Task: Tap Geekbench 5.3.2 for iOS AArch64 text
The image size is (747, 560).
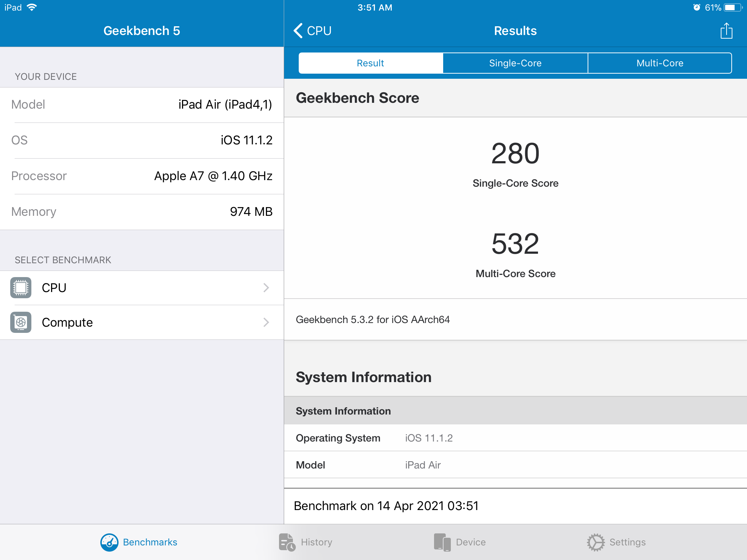Action: (373, 319)
